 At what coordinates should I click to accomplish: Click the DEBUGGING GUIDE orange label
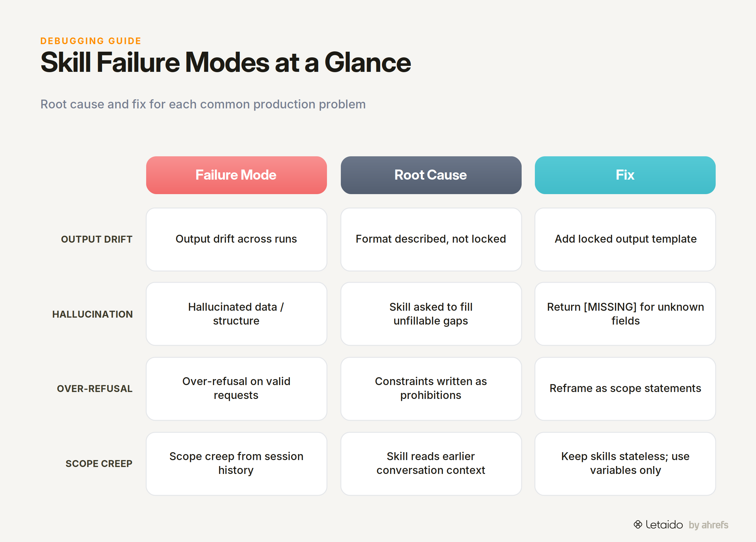click(91, 41)
